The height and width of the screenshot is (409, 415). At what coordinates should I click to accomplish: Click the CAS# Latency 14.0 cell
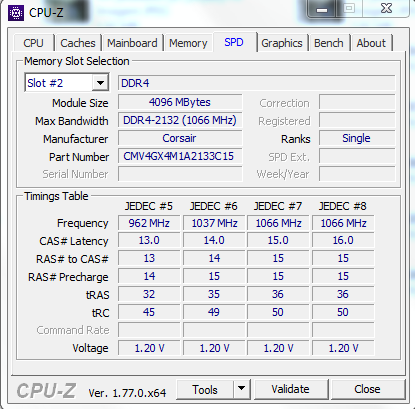pyautogui.click(x=214, y=240)
